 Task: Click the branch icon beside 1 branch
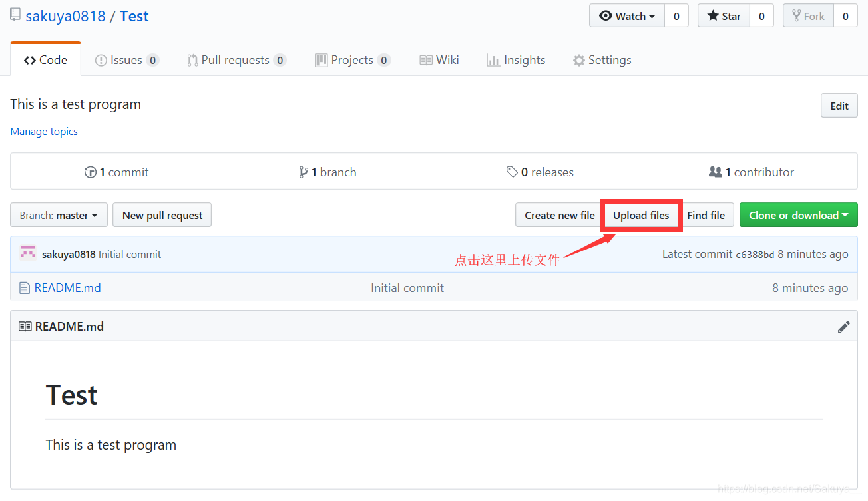304,172
